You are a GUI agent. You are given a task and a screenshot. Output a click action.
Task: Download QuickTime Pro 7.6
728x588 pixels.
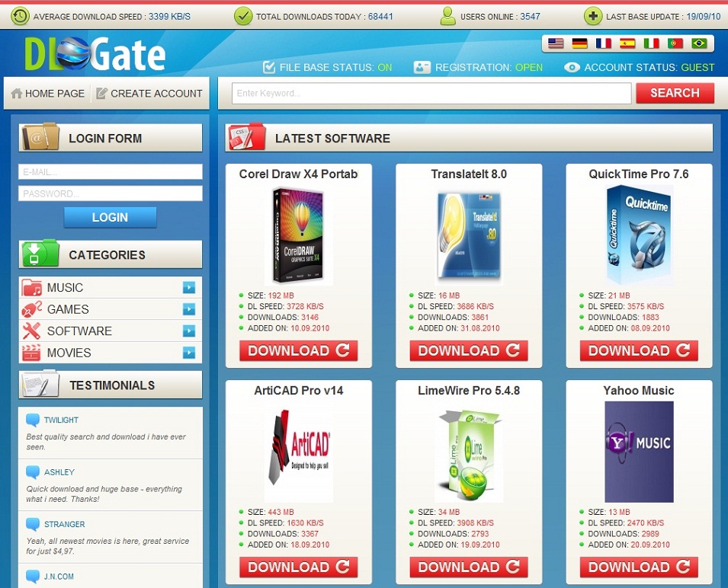(x=639, y=350)
